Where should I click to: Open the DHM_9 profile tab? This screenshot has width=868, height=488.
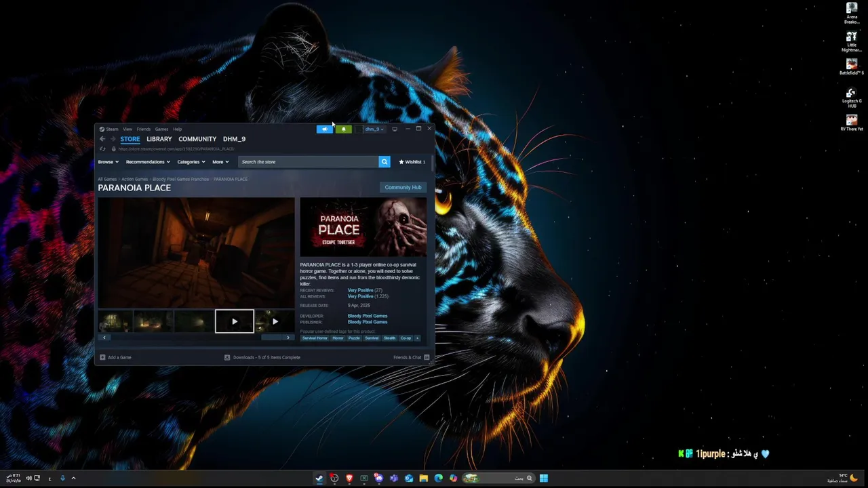(234, 139)
